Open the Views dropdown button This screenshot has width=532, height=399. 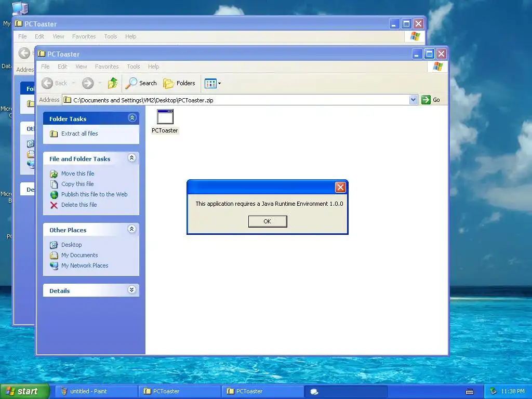[212, 83]
